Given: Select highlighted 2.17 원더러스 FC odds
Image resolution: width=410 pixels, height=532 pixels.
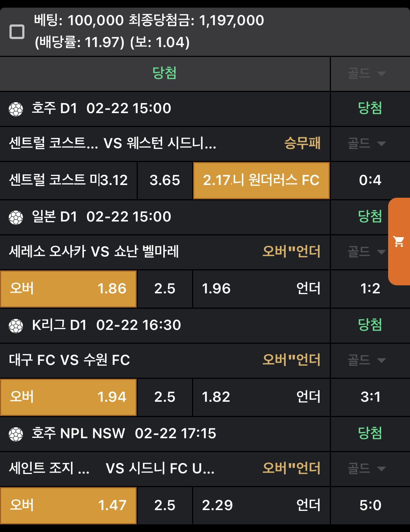Looking at the screenshot, I should point(261,181).
